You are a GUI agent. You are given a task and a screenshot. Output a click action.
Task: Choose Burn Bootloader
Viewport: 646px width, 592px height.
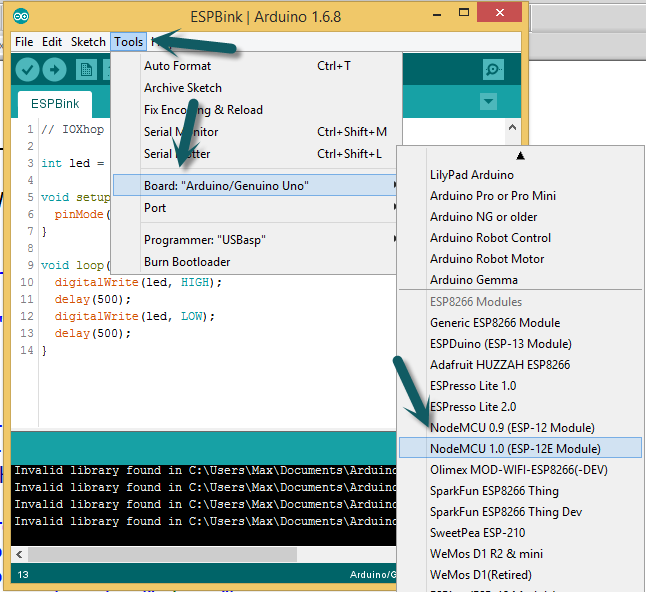click(255, 262)
